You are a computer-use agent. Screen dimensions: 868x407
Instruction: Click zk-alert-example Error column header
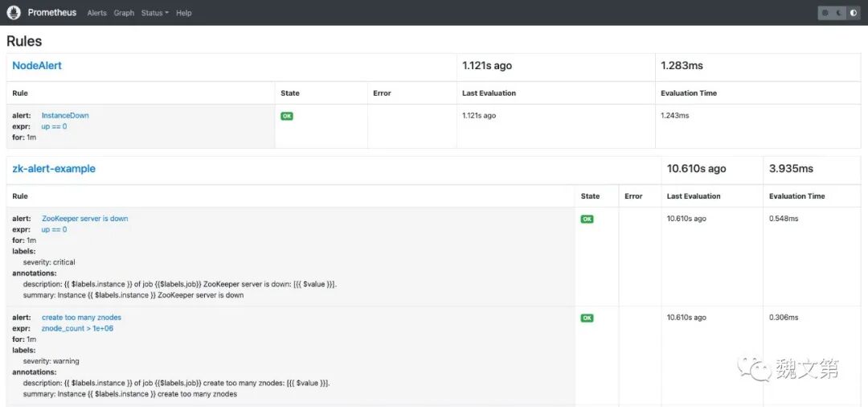coord(634,196)
